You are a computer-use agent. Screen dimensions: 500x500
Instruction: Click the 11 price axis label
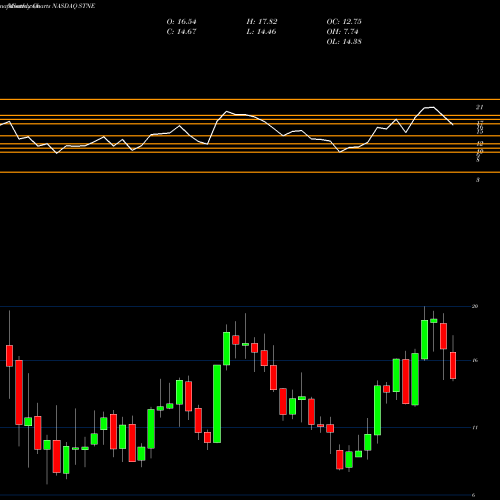click(475, 427)
